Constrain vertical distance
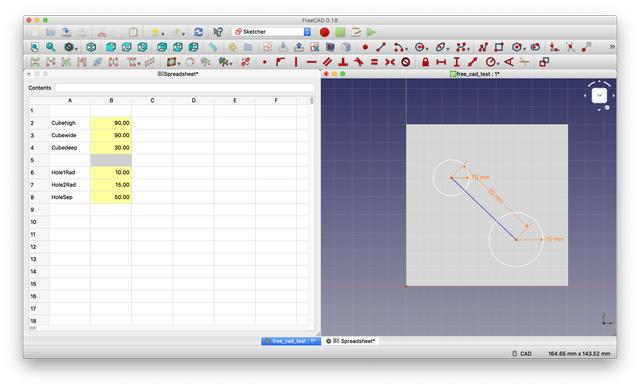This screenshot has height=389, width=640. pyautogui.click(x=457, y=62)
